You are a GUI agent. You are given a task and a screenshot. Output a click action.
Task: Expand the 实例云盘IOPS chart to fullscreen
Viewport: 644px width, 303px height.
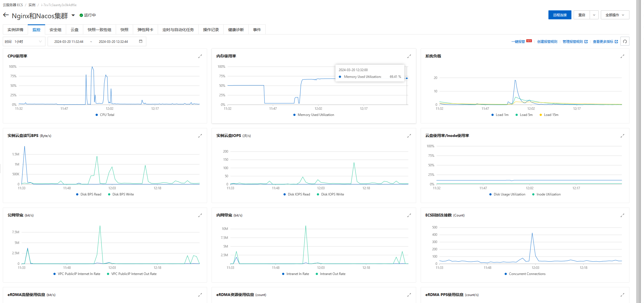coord(409,136)
